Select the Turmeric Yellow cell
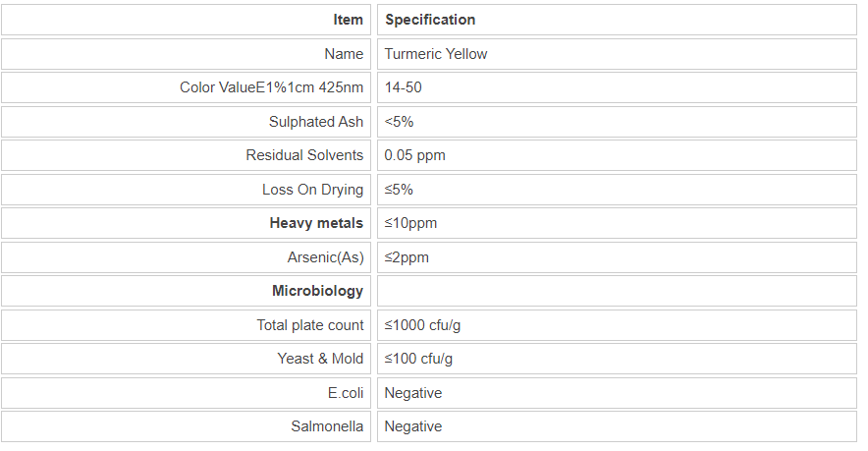The image size is (868, 451). 436,54
